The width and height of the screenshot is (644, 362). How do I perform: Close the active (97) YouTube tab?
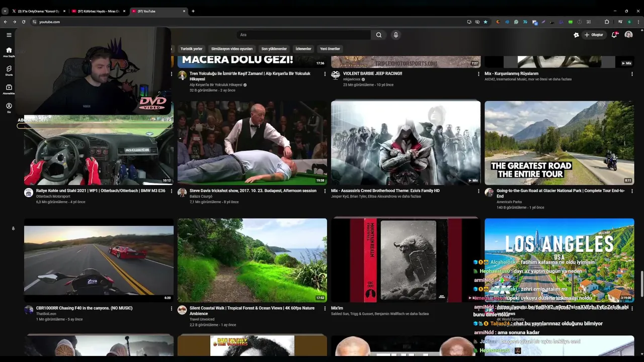pos(184,11)
